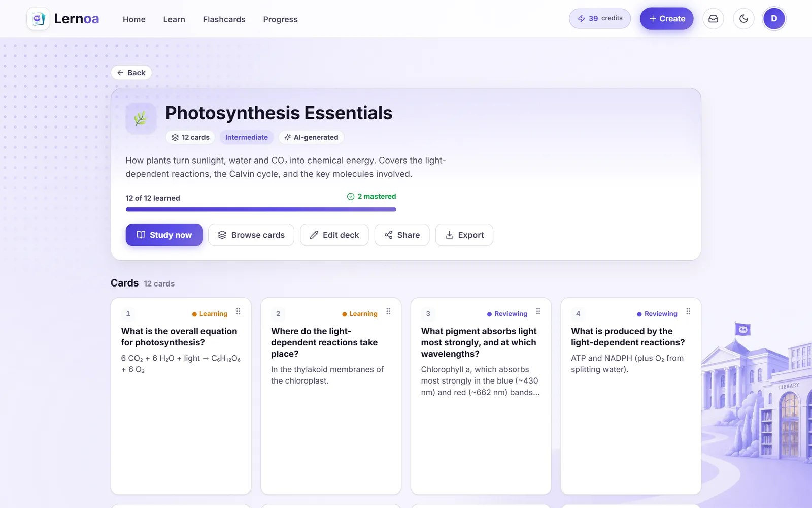Open Browse cards
This screenshot has height=508, width=812.
pos(251,235)
